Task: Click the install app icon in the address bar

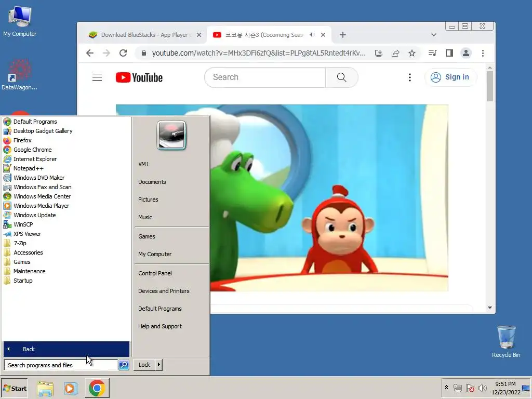Action: tap(379, 53)
